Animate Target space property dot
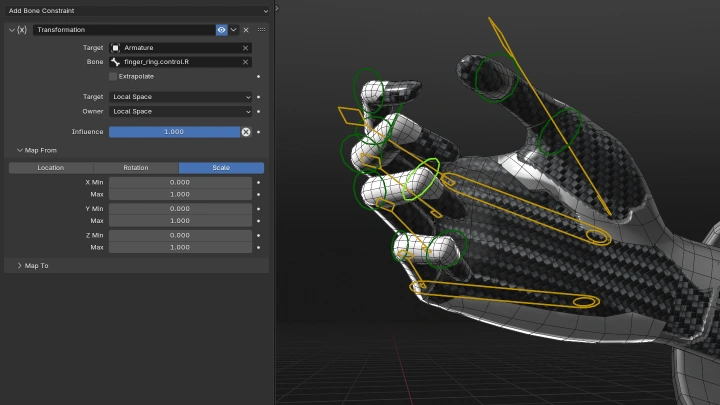 [259, 97]
